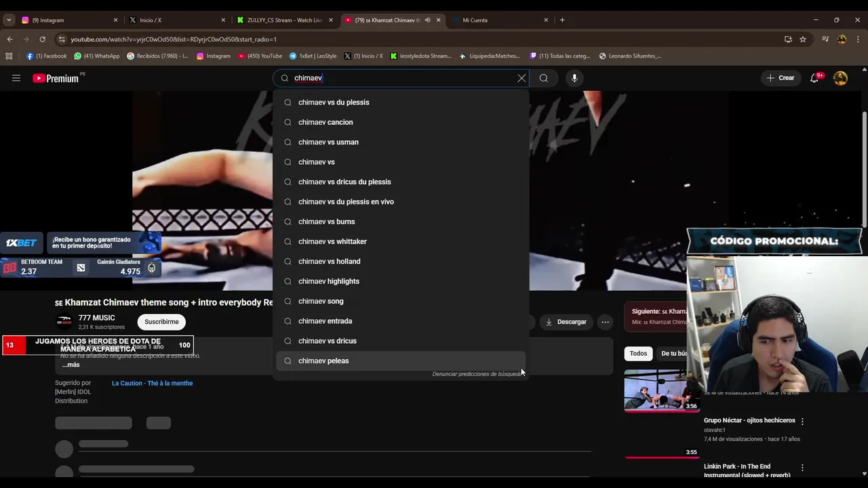
Task: Open media control icon in Chrome toolbar
Action: click(825, 39)
